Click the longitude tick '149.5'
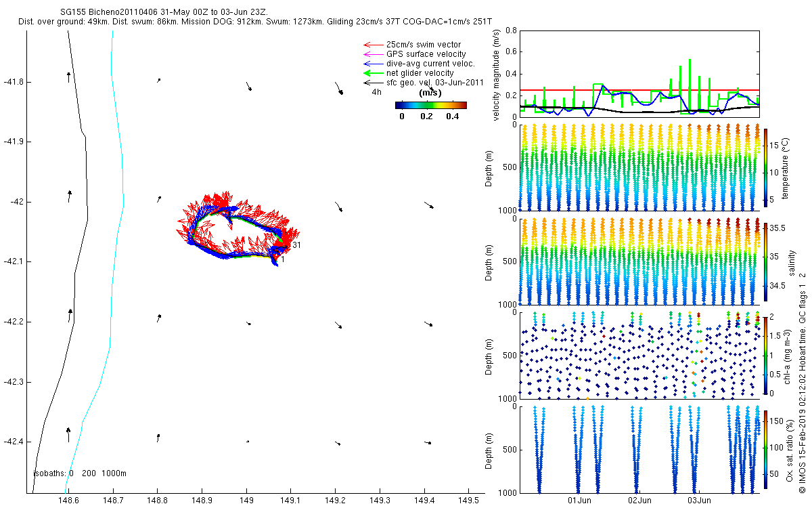 tap(468, 501)
